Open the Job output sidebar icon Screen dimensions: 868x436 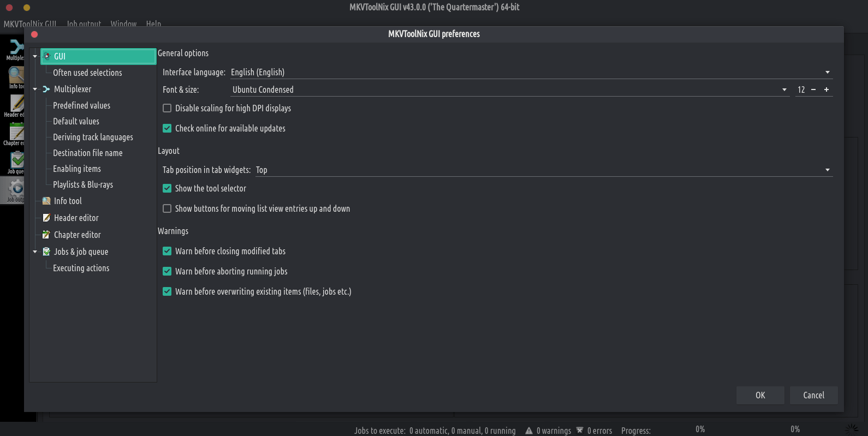pos(16,190)
